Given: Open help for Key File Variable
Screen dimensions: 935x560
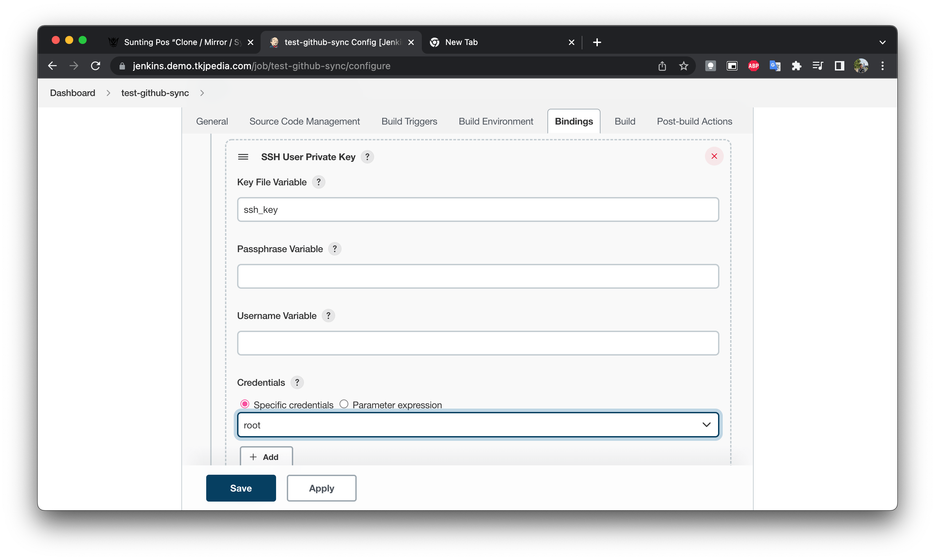Looking at the screenshot, I should [318, 182].
